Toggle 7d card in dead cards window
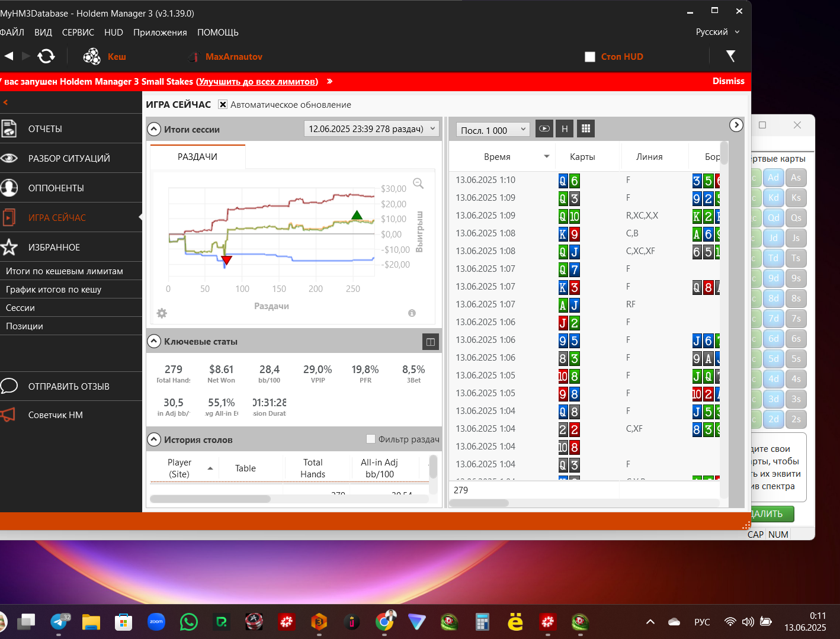 (x=773, y=319)
